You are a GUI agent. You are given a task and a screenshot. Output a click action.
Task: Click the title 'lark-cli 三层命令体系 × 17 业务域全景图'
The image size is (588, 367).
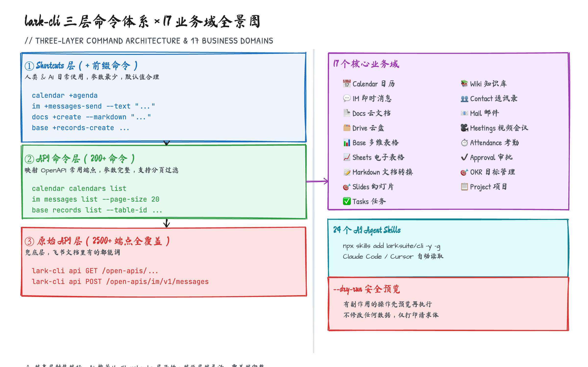coord(142,21)
